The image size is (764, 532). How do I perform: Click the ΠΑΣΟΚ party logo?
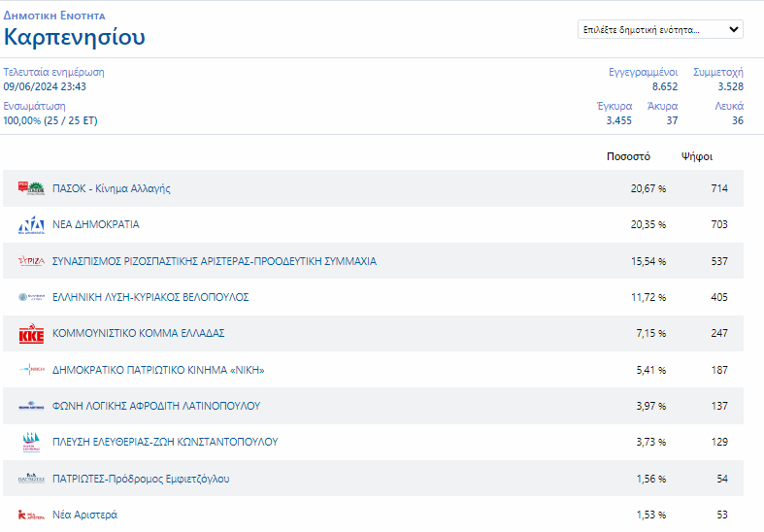(31, 188)
